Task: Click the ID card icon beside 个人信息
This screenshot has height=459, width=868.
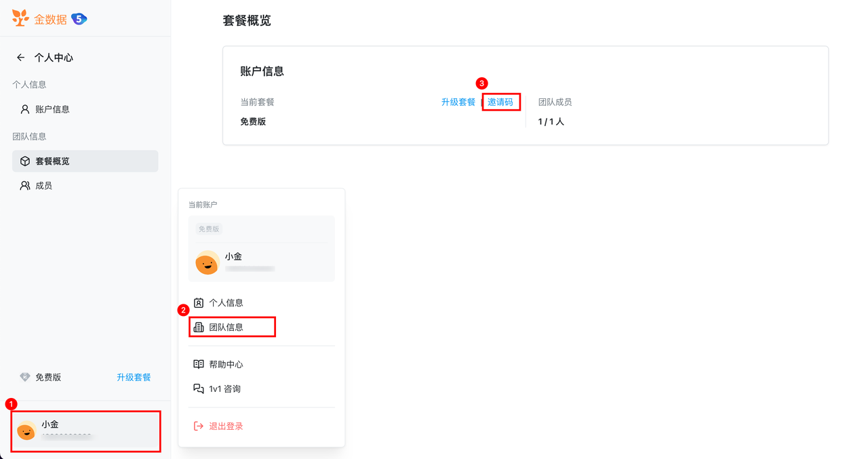Action: pyautogui.click(x=199, y=303)
